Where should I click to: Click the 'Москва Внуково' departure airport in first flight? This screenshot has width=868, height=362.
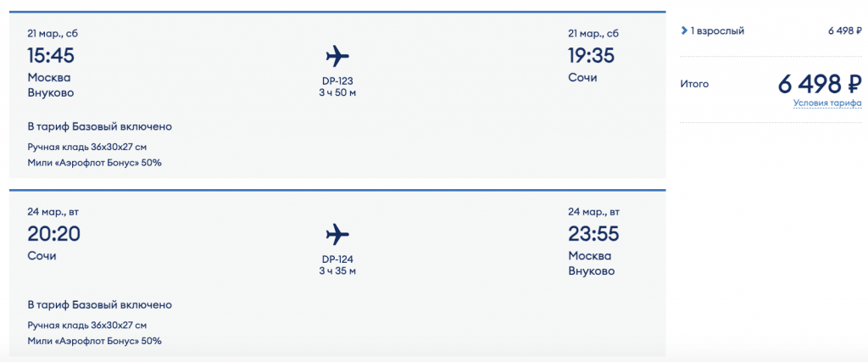tap(51, 85)
